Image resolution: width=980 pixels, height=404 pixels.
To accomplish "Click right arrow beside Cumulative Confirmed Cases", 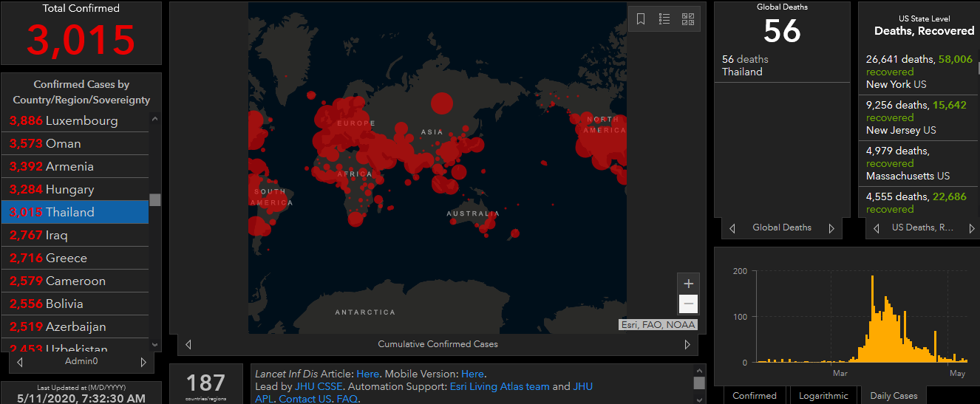I will [687, 344].
